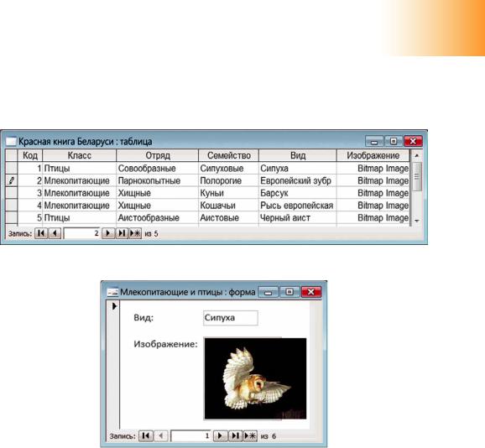Go to previous record in table window

55,233
